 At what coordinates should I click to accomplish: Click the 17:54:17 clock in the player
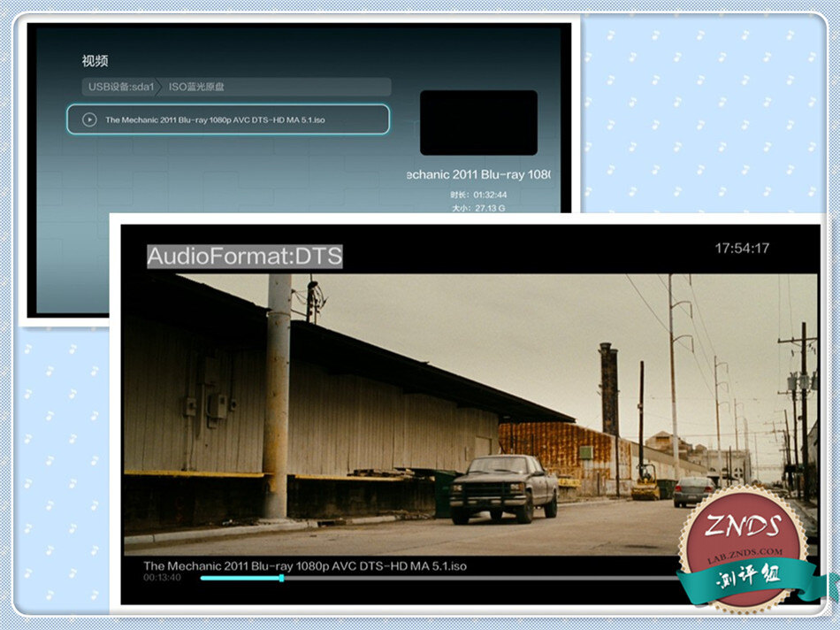click(742, 249)
